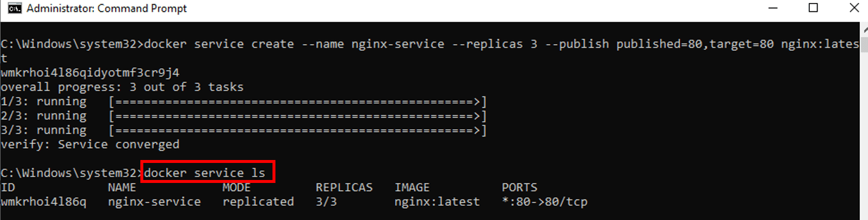
Task: Click the 3/3 running progress bar
Action: coord(298,130)
